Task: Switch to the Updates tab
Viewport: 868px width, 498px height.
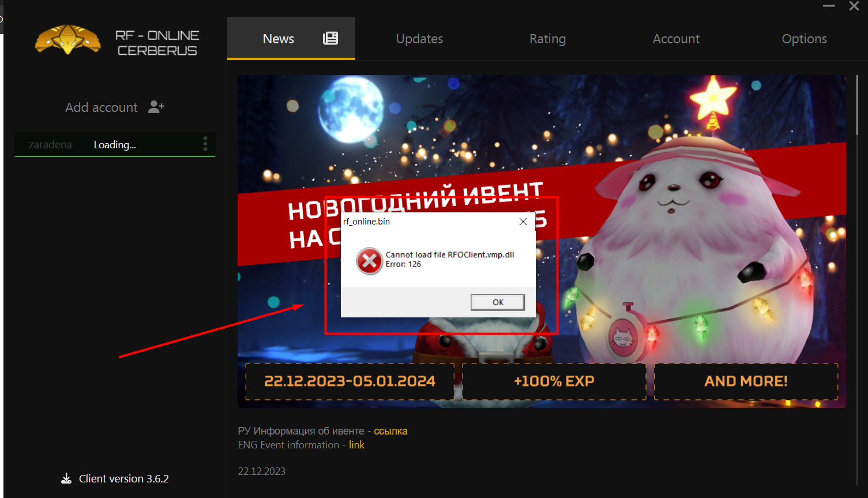Action: [x=419, y=39]
